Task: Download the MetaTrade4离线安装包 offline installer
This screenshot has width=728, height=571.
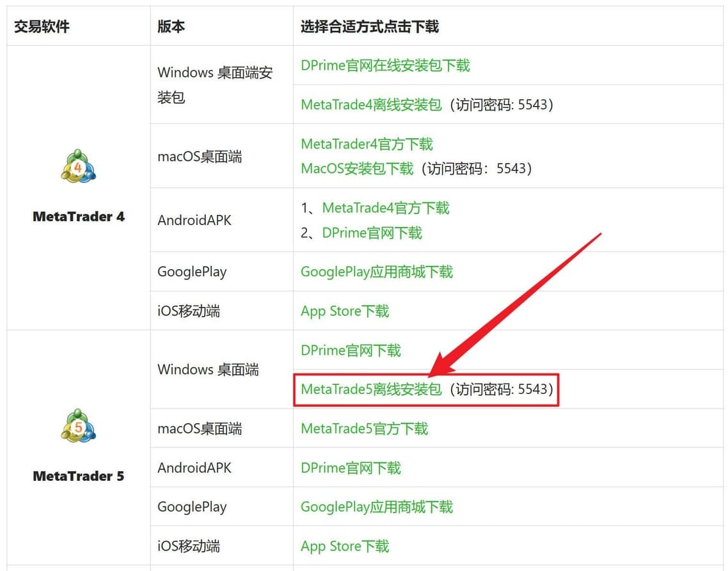Action: pos(371,104)
